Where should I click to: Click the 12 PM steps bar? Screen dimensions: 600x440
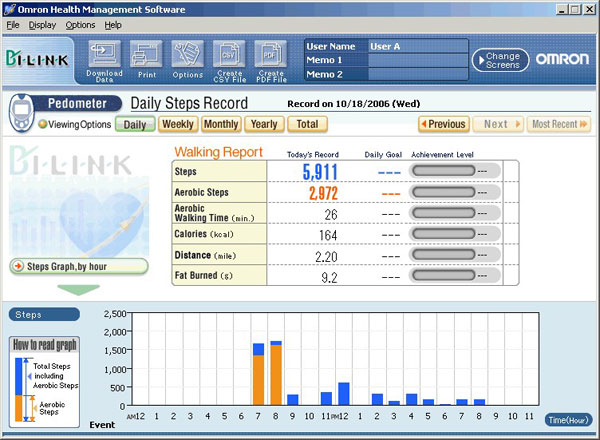344,394
